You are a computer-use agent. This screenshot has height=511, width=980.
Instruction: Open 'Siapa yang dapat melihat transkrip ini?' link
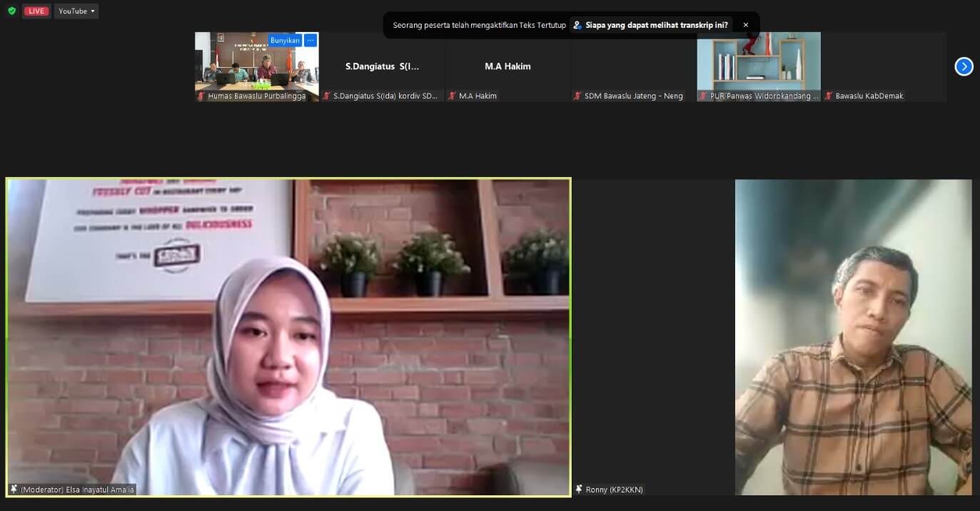(650, 25)
